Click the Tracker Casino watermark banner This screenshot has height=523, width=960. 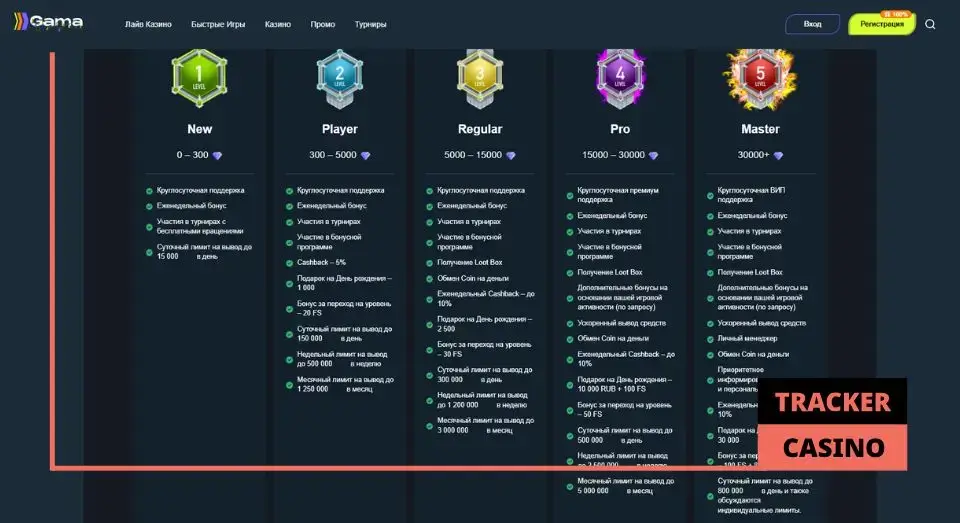[832, 424]
